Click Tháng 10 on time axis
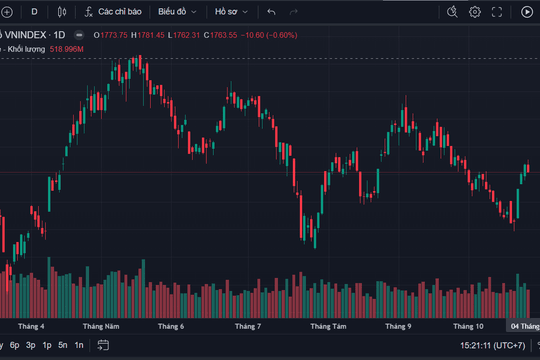 [x=468, y=326]
